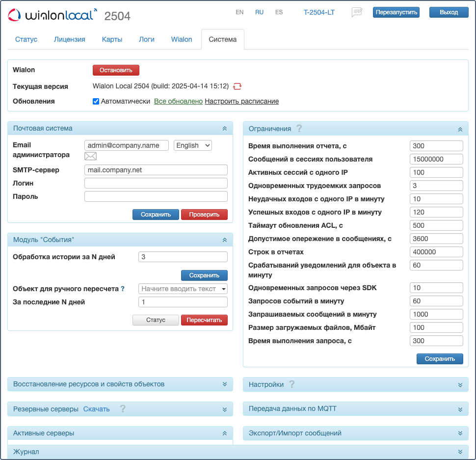Collapse the Почтовая система panel

pyautogui.click(x=225, y=129)
